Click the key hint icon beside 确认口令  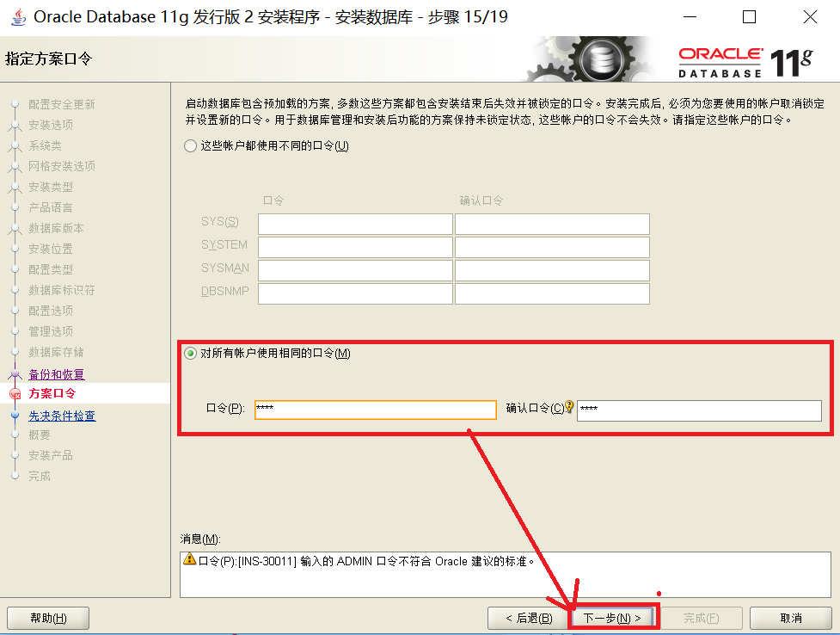click(569, 406)
